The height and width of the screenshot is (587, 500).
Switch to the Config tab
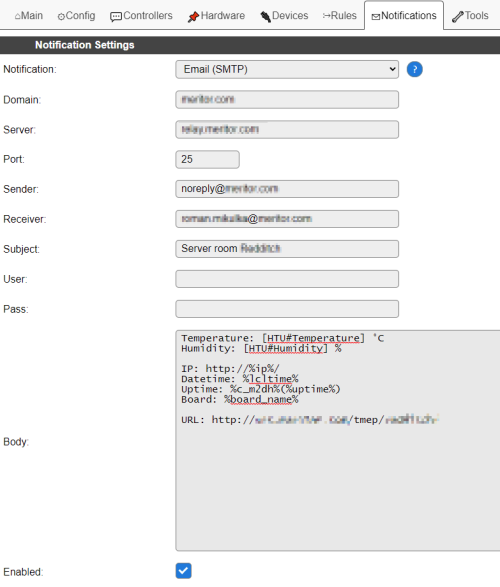tap(76, 16)
